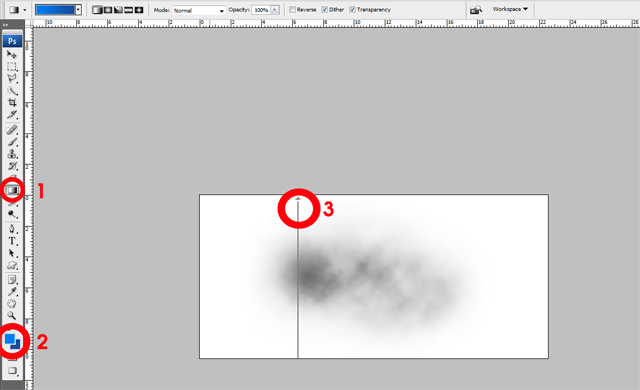Select the Notes tool
Viewport: 640px width, 390px height.
tap(11, 280)
